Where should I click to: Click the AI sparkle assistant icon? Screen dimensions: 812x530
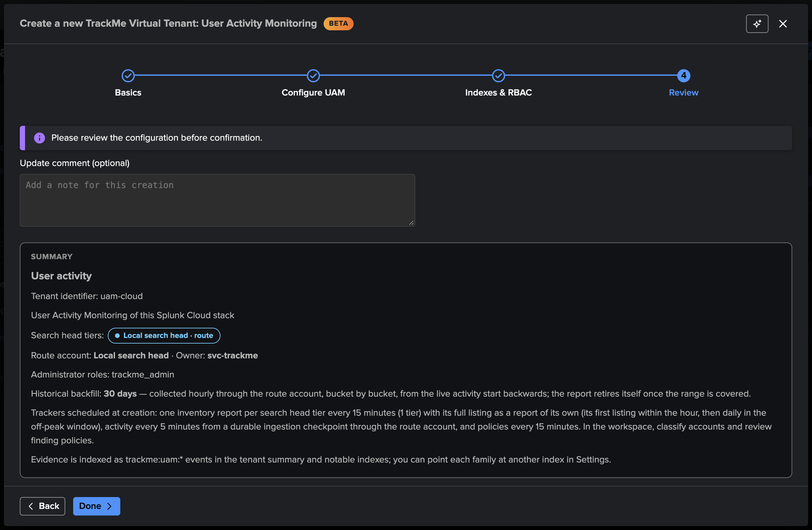(757, 23)
